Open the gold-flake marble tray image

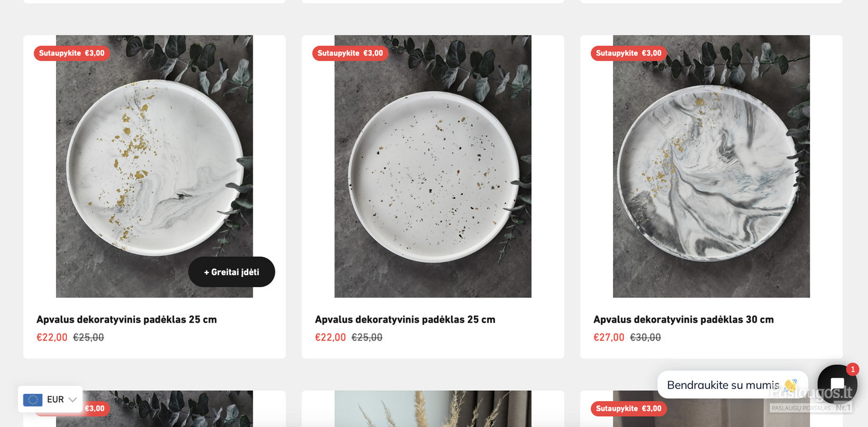tap(154, 166)
